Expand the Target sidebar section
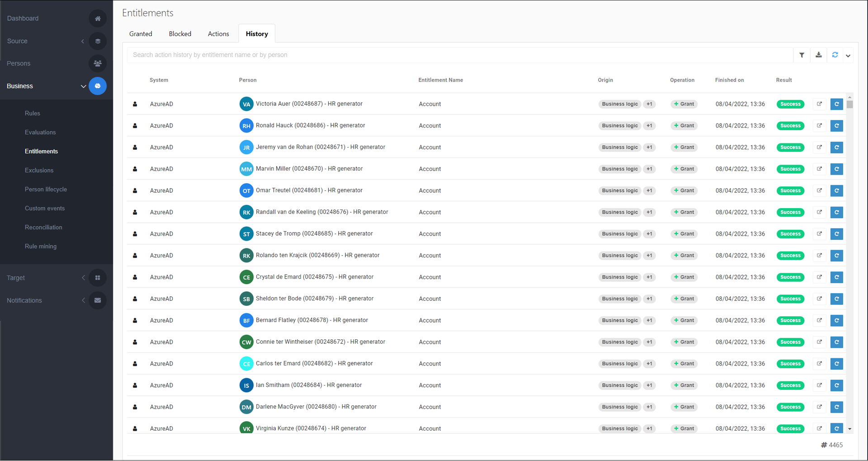 (x=83, y=278)
